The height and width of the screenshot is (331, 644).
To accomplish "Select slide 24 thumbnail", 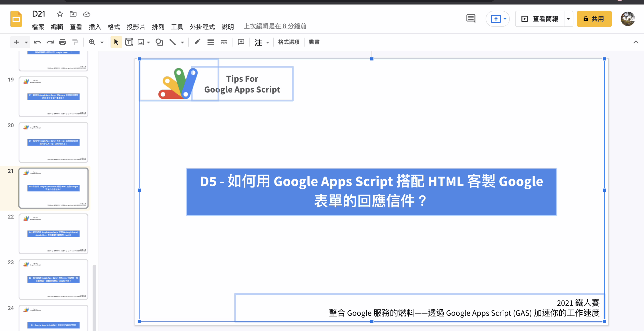I will click(x=53, y=318).
